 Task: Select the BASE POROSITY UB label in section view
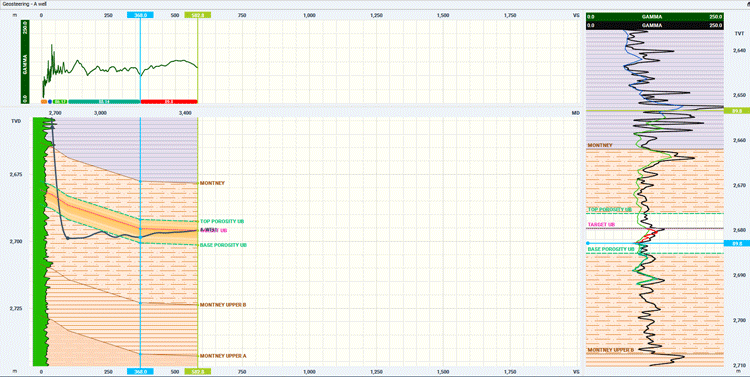pos(223,245)
